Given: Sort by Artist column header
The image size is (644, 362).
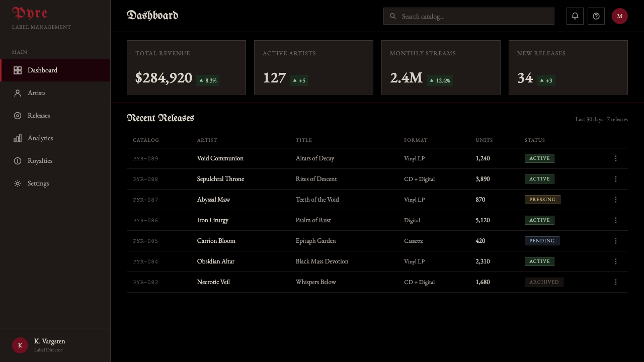Looking at the screenshot, I should 207,140.
